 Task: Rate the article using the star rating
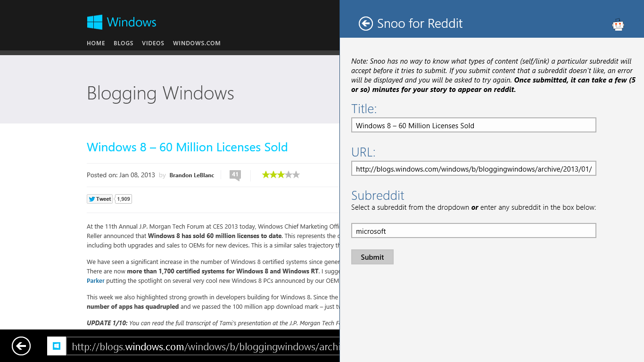click(281, 175)
